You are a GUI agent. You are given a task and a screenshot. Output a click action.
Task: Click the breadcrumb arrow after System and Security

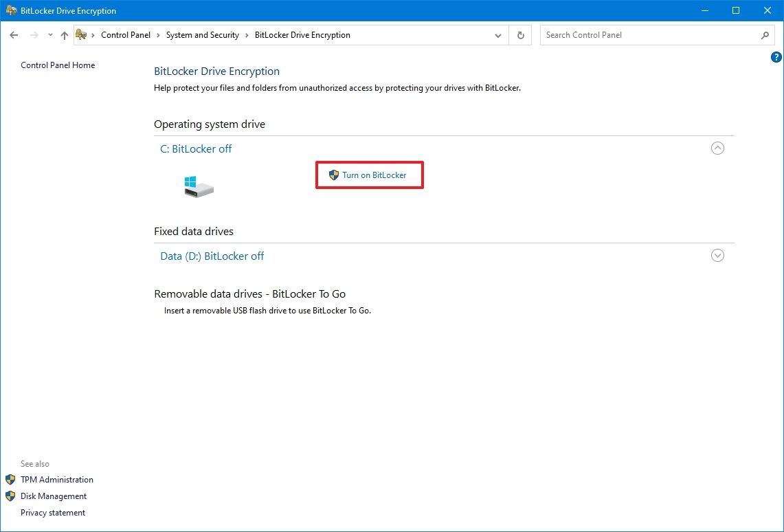pyautogui.click(x=247, y=35)
